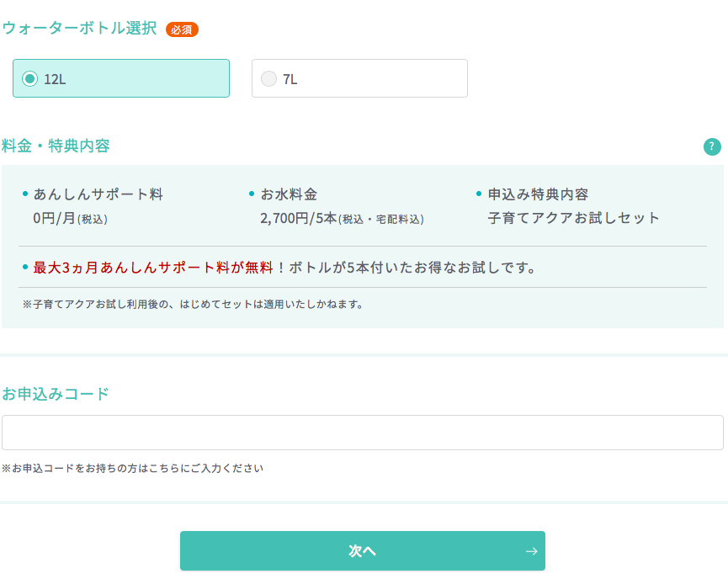Select the 7L water bottle option
The width and height of the screenshot is (728, 579).
pyautogui.click(x=359, y=79)
